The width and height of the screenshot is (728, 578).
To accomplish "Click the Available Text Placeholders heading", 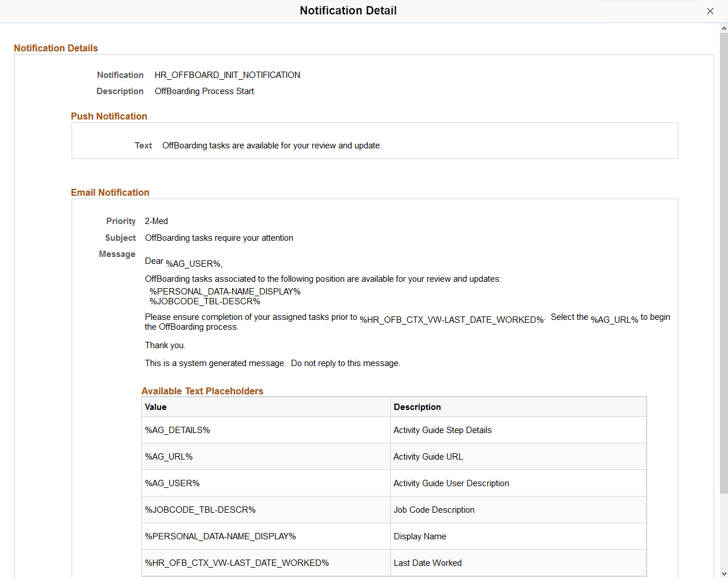I will pos(203,391).
